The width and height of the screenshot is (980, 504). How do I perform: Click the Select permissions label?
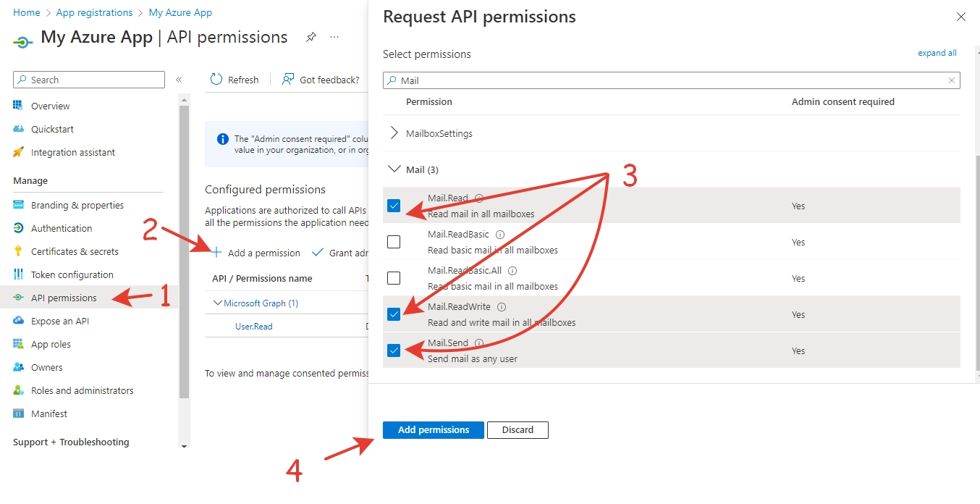pos(427,54)
